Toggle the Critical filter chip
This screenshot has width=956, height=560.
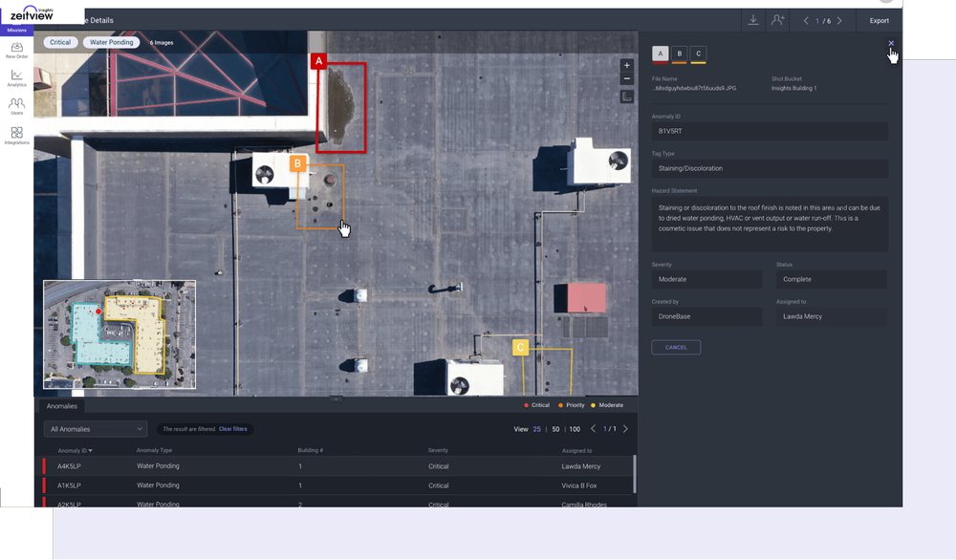coord(59,42)
